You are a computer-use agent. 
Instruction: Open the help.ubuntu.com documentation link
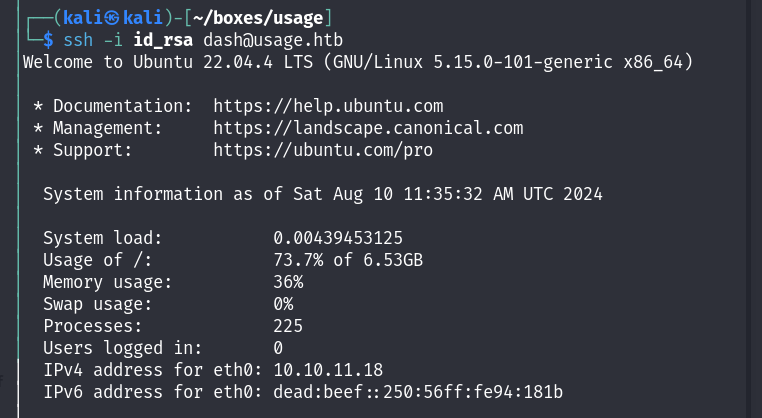[x=328, y=106]
